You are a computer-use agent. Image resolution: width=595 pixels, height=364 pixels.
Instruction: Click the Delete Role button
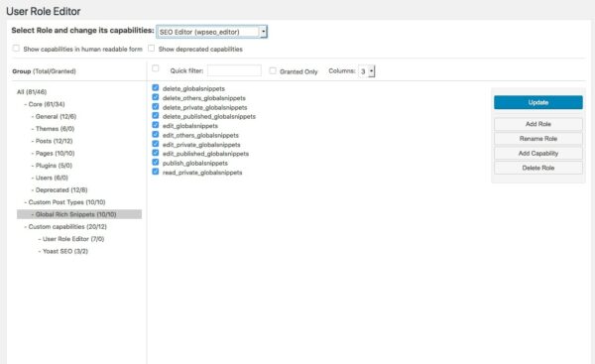[x=538, y=168]
